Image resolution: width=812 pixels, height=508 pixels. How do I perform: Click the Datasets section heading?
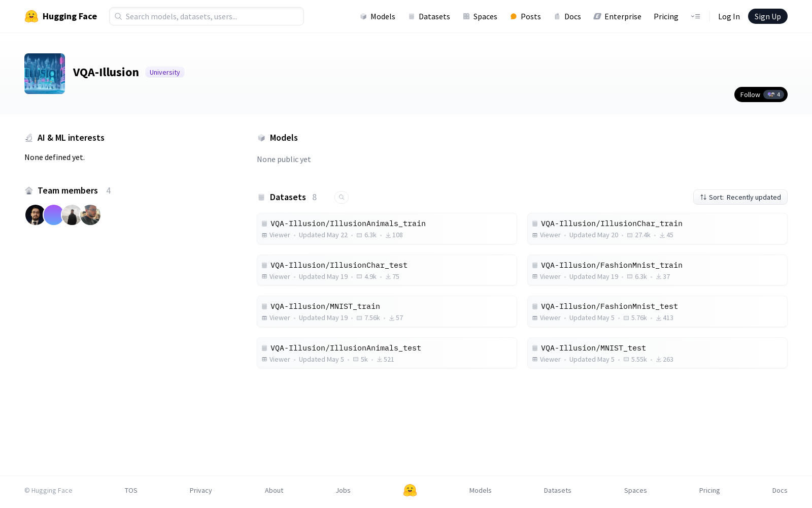pyautogui.click(x=288, y=197)
